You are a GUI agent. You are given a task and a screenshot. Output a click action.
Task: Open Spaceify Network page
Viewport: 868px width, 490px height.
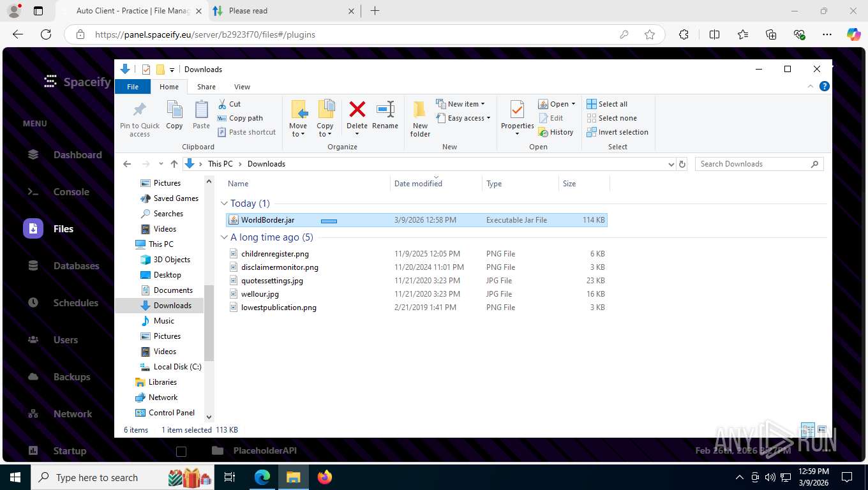click(59, 413)
